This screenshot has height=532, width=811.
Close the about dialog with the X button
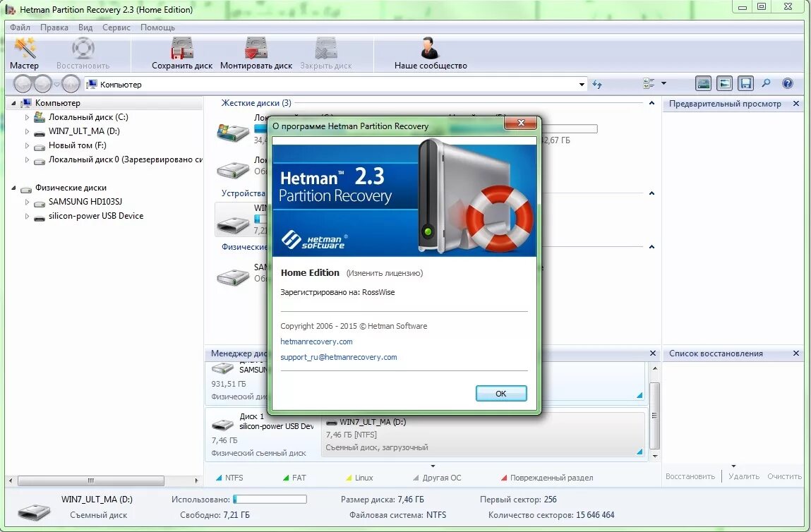(x=522, y=123)
